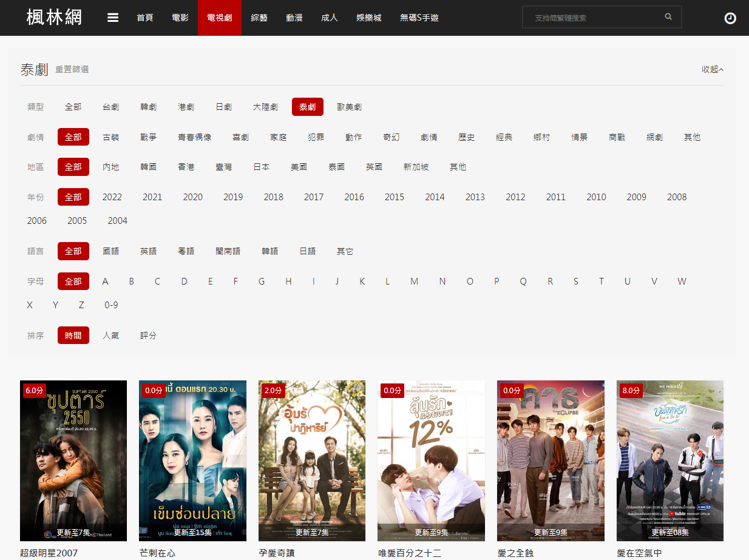Focus the 支持簡繁體搜索 search field

click(592, 18)
